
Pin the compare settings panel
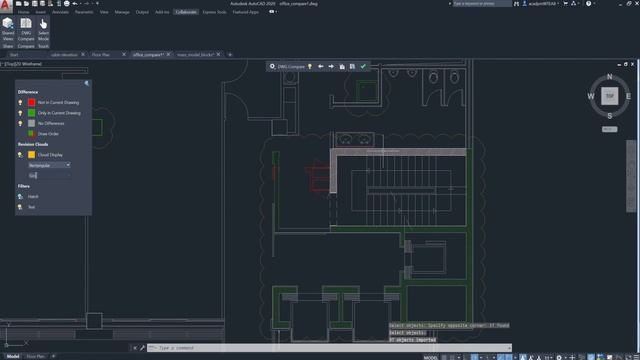87,83
